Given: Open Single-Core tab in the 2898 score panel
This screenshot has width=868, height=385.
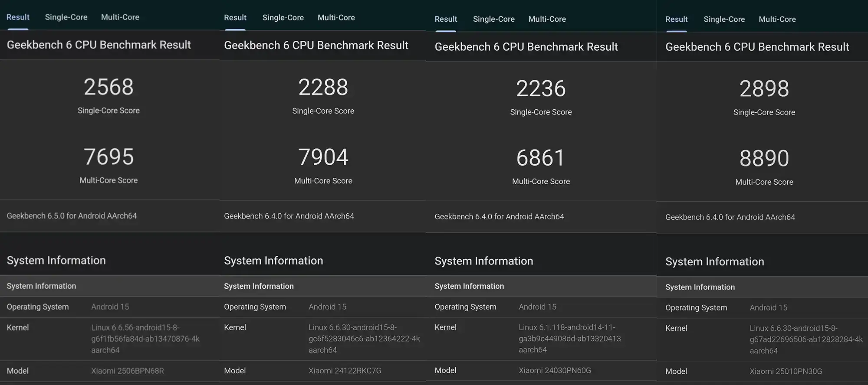Looking at the screenshot, I should pyautogui.click(x=724, y=20).
